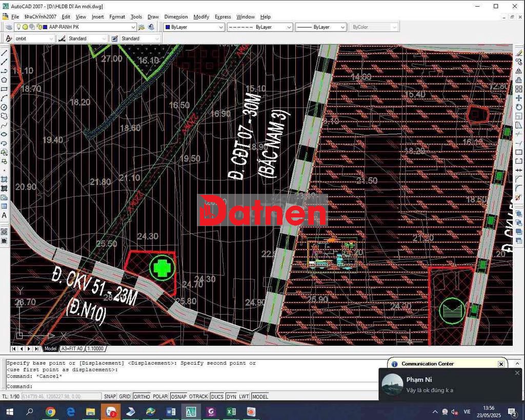Select the Polygon draw tool
Viewport: 525px width, 420px height.
pyautogui.click(x=4, y=80)
